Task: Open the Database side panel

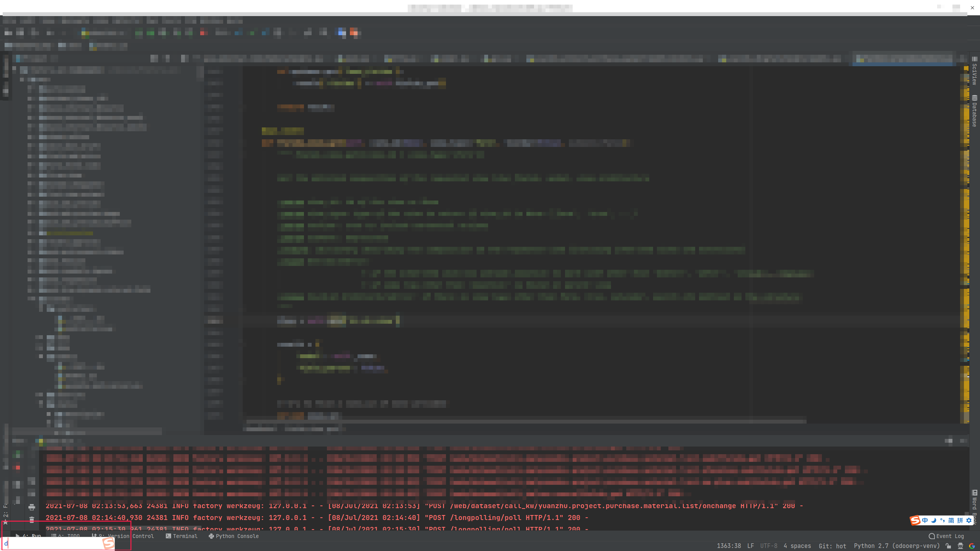Action: (974, 111)
